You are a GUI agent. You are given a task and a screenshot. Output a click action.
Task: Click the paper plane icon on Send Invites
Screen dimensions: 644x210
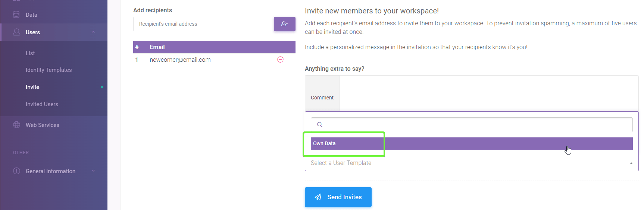coord(318,197)
